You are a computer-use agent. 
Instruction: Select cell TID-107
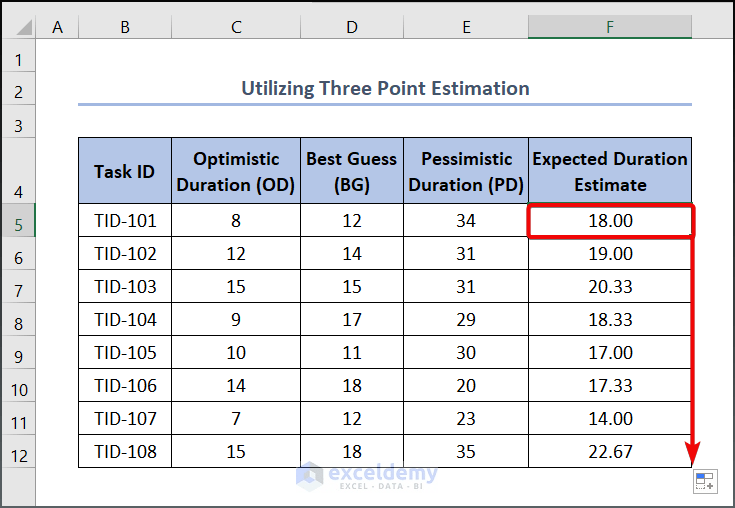tap(125, 418)
